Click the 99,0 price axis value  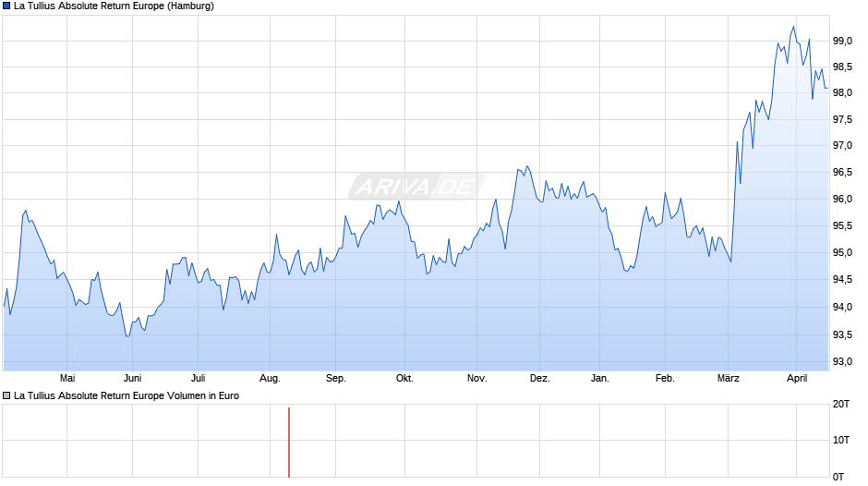[x=842, y=41]
